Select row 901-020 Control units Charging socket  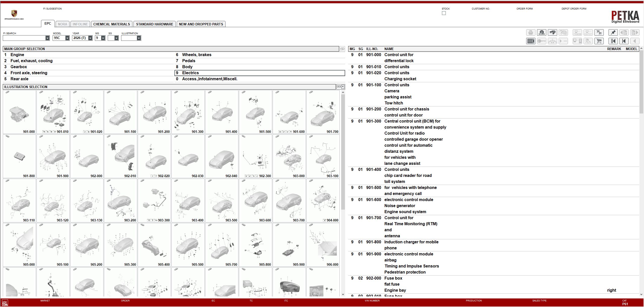[494, 76]
